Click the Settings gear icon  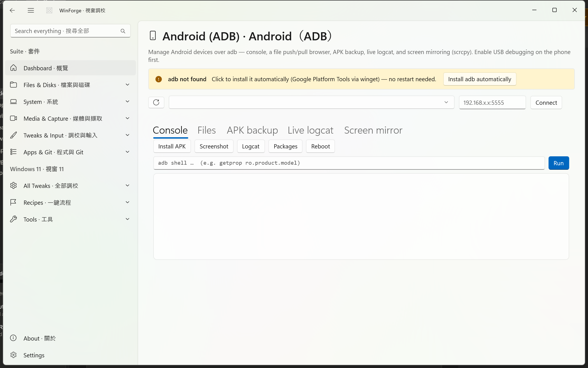pos(13,355)
